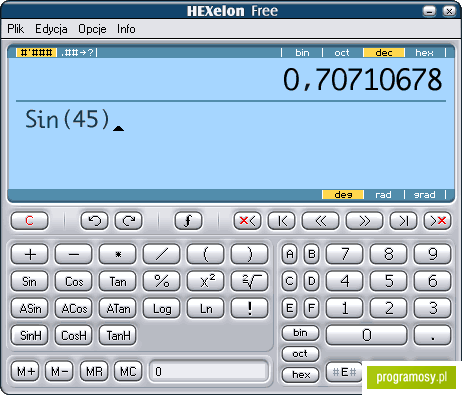This screenshot has width=462, height=395.
Task: Open the functions list via f button
Action: (188, 221)
